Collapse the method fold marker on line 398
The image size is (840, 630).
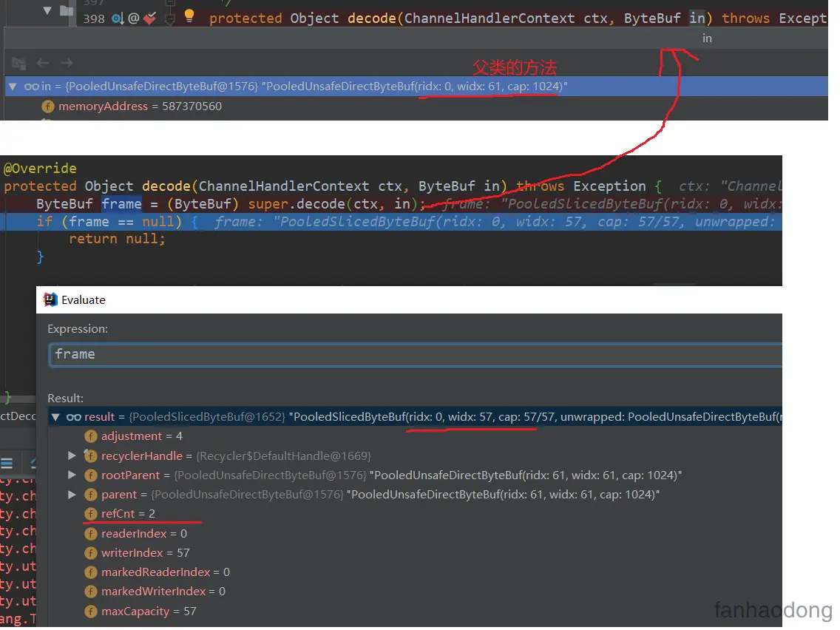click(170, 19)
